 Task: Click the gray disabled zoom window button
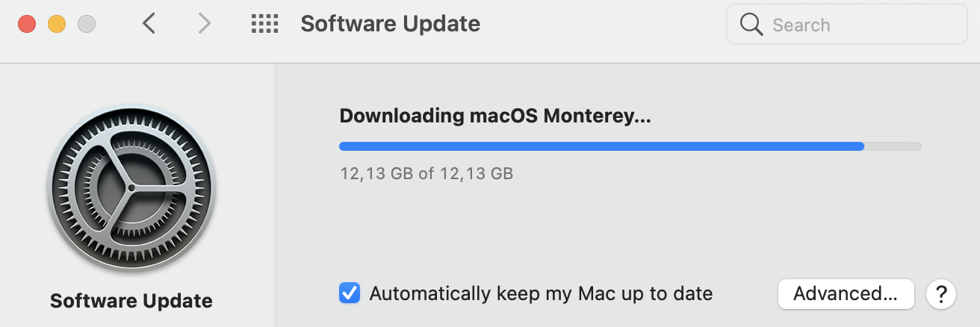click(x=87, y=24)
